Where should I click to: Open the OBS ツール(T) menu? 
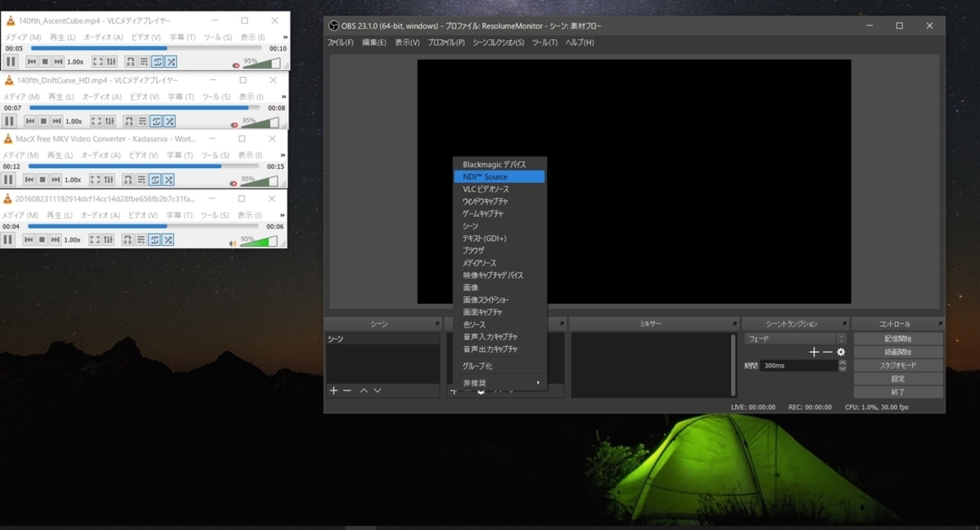click(x=545, y=42)
